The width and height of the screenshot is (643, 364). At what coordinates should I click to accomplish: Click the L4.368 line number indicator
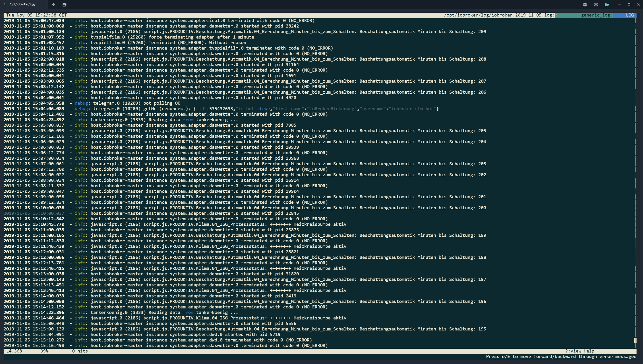point(14,351)
